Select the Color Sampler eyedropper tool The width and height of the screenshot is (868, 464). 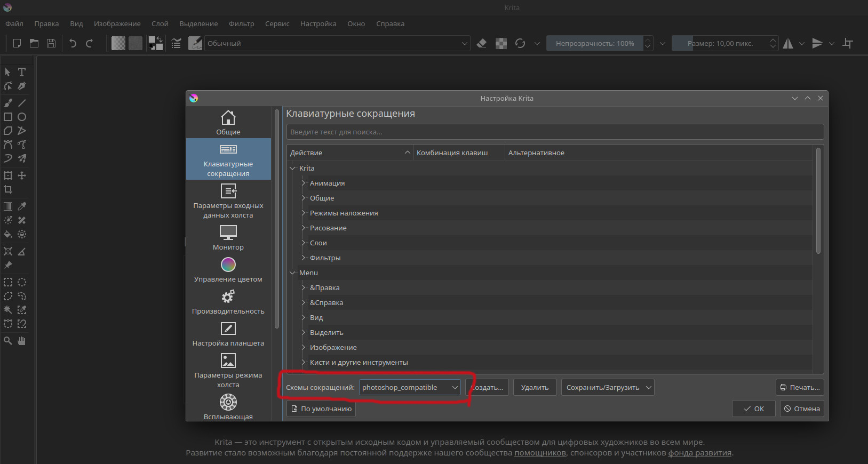pyautogui.click(x=22, y=206)
